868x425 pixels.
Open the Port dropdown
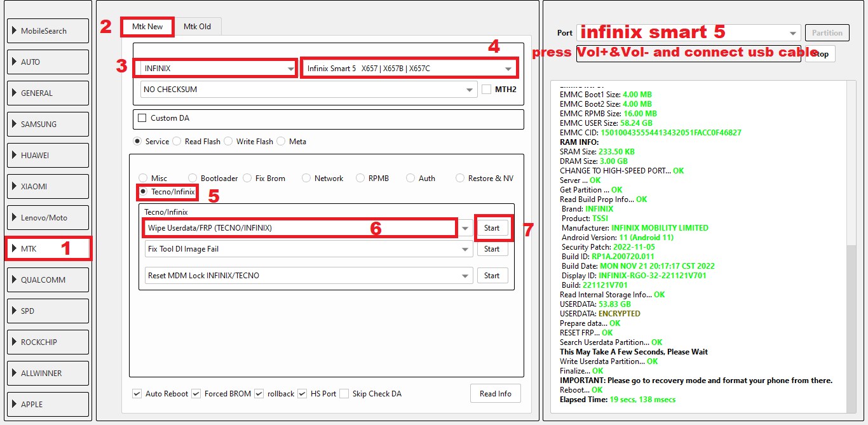[x=689, y=33]
